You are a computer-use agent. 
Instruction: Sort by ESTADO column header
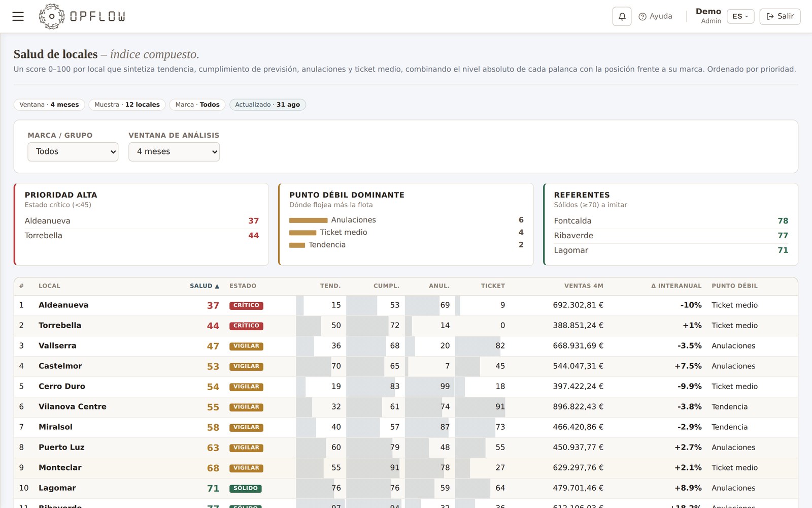coord(243,286)
